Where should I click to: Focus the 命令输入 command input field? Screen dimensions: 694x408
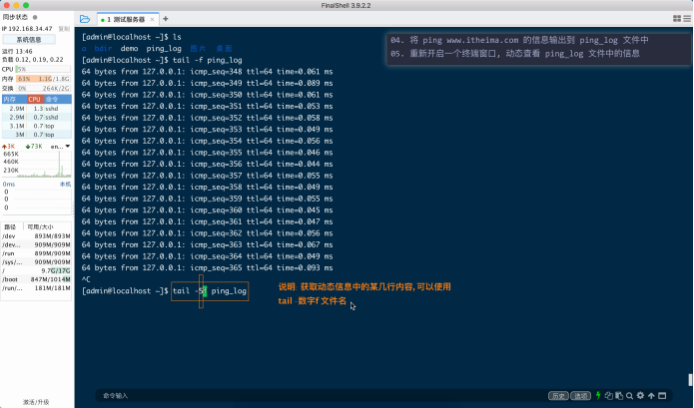click(323, 396)
